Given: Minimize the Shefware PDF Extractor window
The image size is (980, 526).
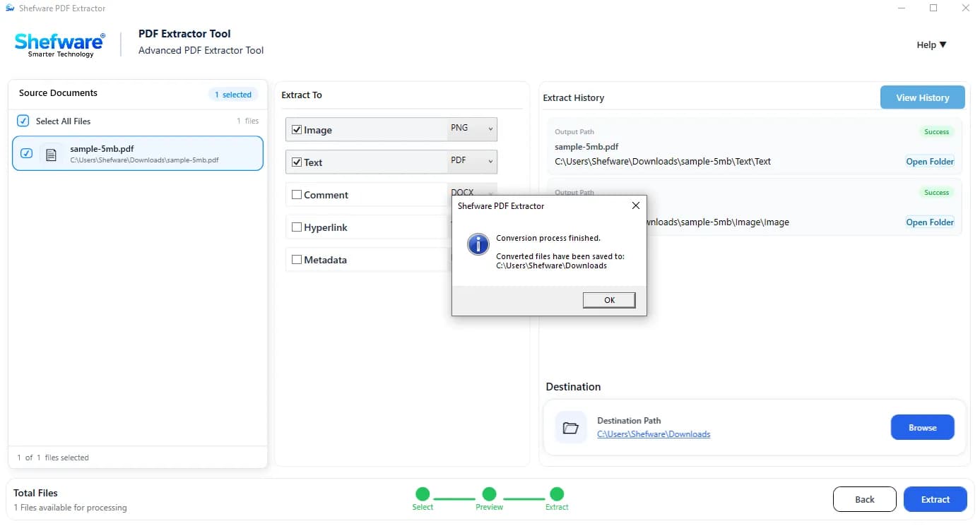Looking at the screenshot, I should click(x=901, y=8).
